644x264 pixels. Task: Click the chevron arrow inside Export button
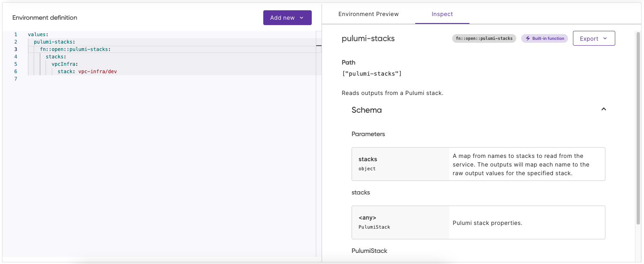605,38
